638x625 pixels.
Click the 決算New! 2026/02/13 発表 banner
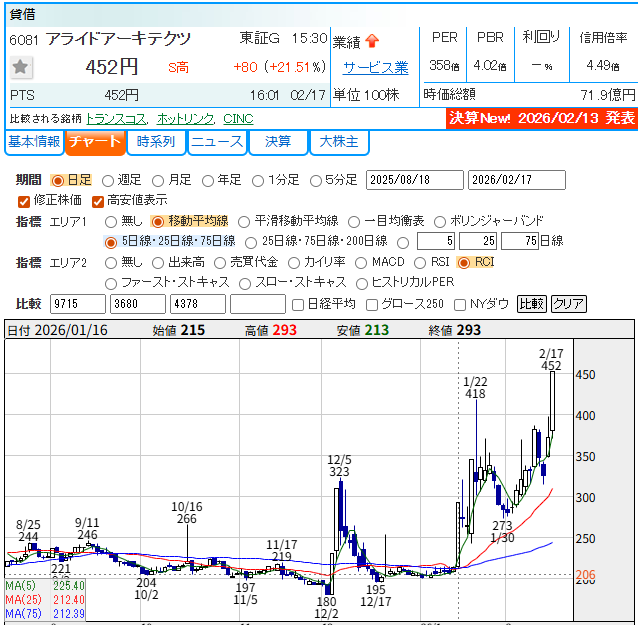542,118
